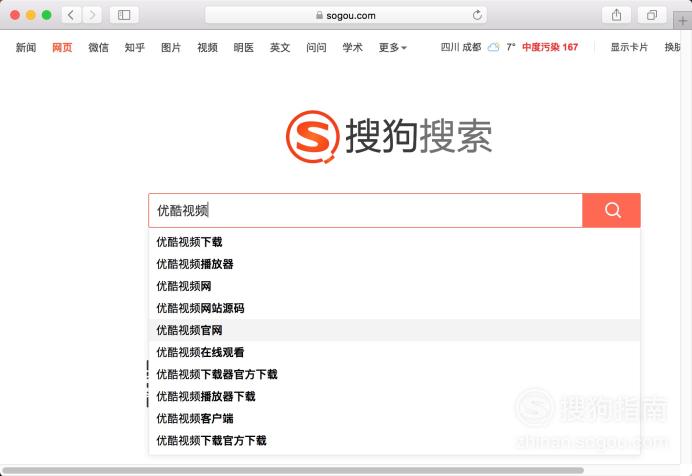The width and height of the screenshot is (692, 476).
Task: Open the 新闻 tab
Action: [26, 47]
